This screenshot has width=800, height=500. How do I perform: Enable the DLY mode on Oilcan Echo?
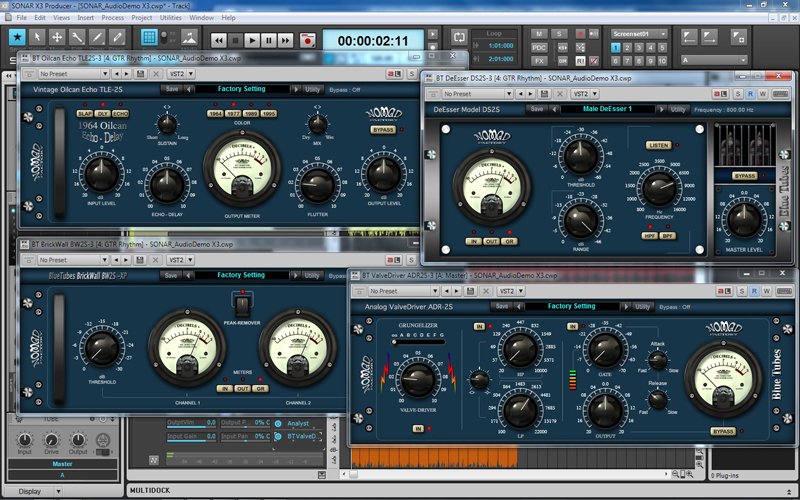click(x=103, y=114)
